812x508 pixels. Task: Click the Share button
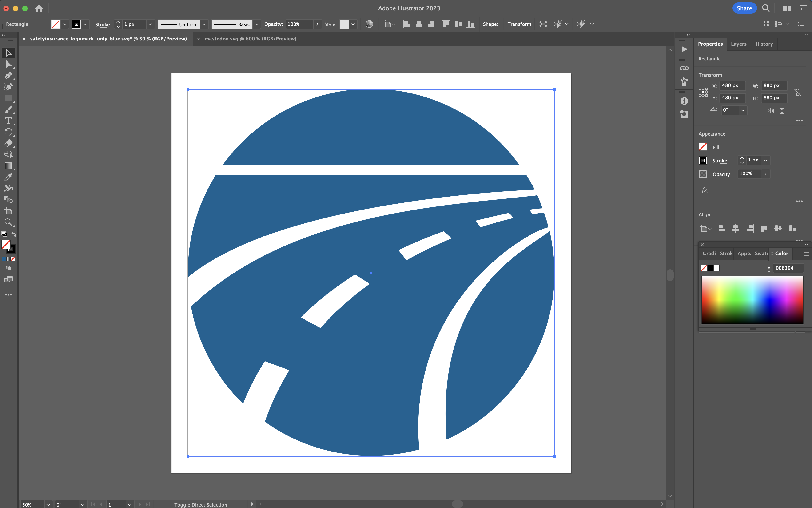point(744,8)
